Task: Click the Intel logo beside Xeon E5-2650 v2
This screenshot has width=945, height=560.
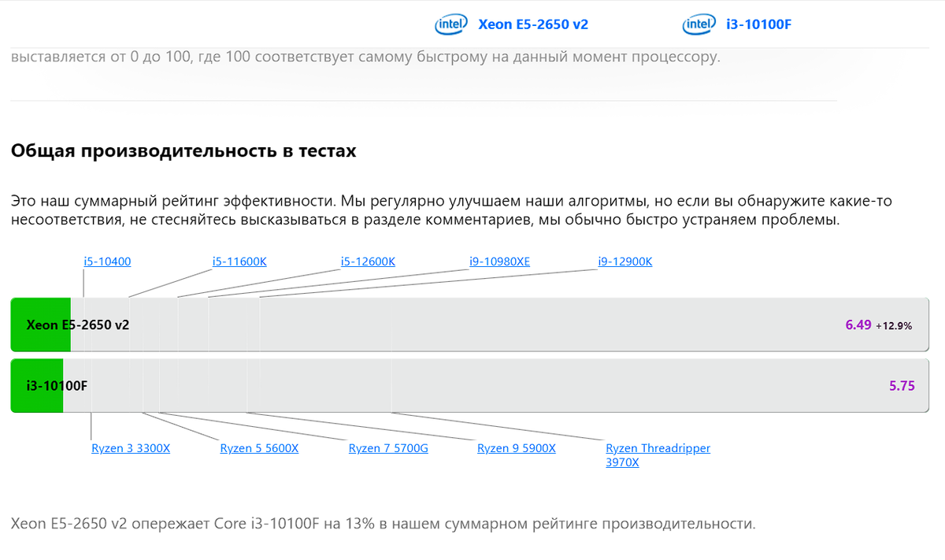Action: [450, 24]
